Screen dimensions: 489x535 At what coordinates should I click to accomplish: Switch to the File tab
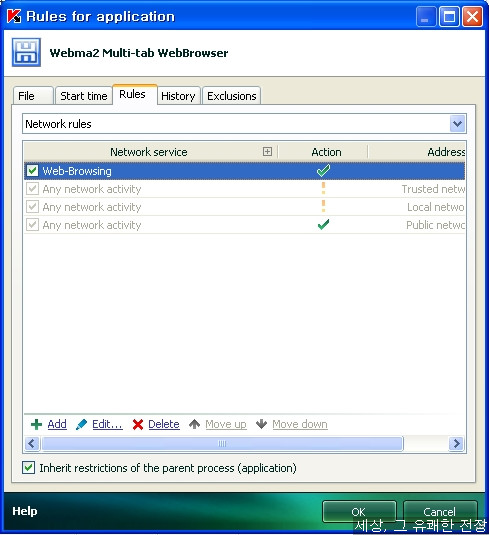pyautogui.click(x=33, y=96)
